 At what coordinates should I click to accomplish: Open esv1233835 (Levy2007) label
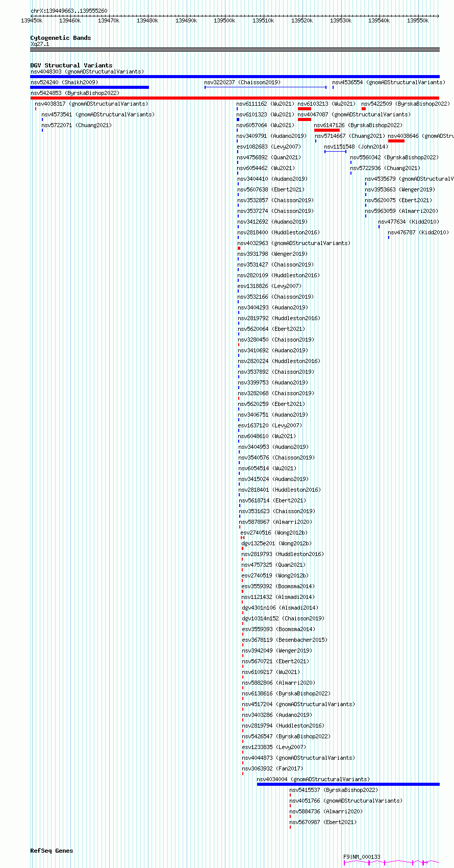[x=274, y=747]
